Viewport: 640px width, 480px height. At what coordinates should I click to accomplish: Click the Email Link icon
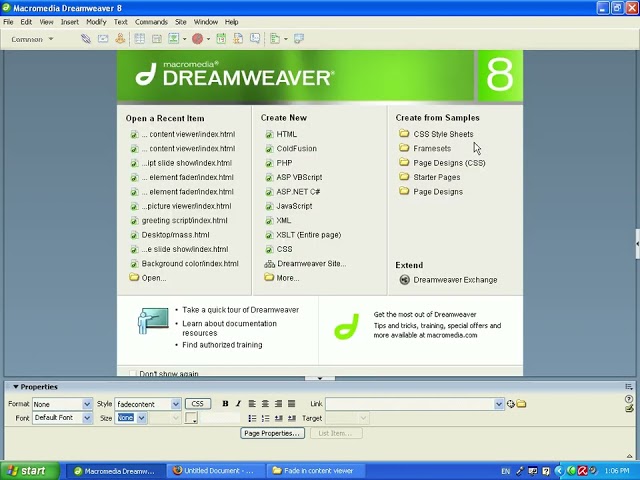coord(103,39)
